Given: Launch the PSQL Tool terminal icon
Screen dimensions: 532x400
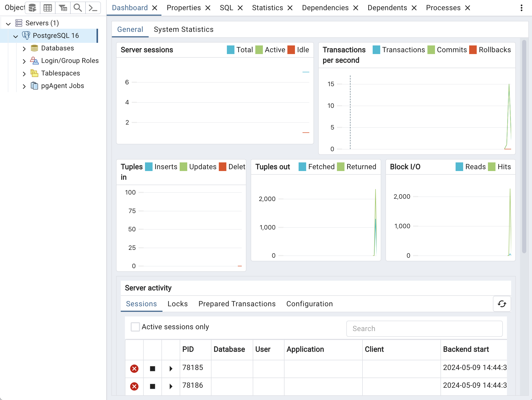Looking at the screenshot, I should [x=93, y=8].
